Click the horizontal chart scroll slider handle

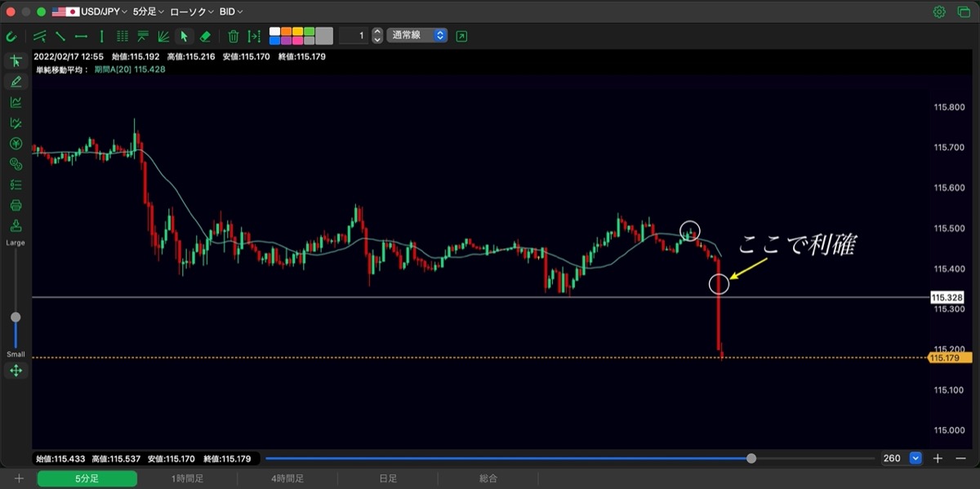click(751, 459)
